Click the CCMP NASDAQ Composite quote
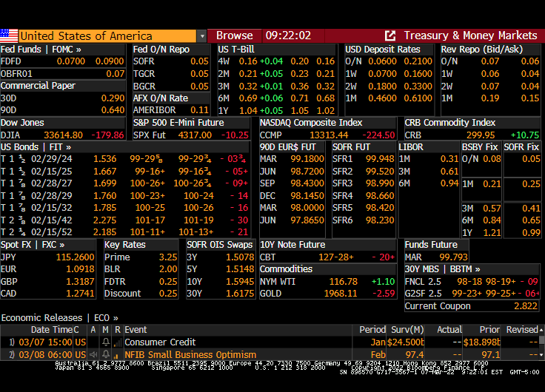The width and height of the screenshot is (545, 392). click(x=327, y=135)
